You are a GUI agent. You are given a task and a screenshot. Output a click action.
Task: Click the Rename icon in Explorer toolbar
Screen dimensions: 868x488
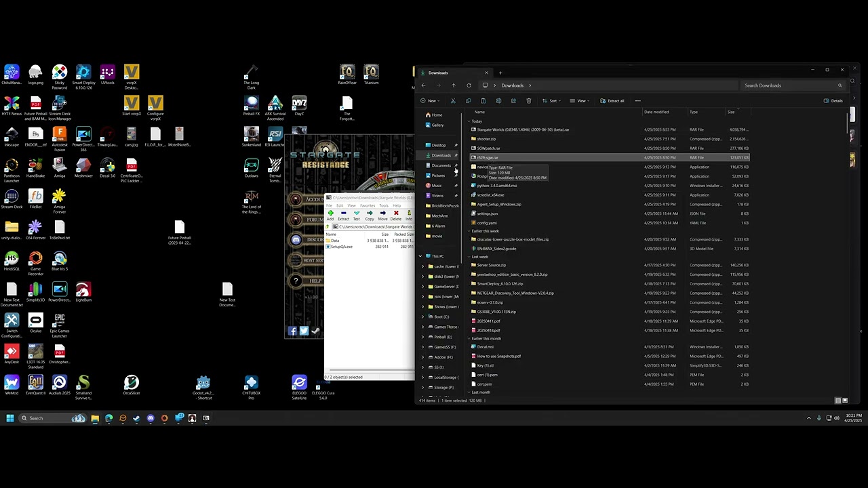click(x=498, y=101)
